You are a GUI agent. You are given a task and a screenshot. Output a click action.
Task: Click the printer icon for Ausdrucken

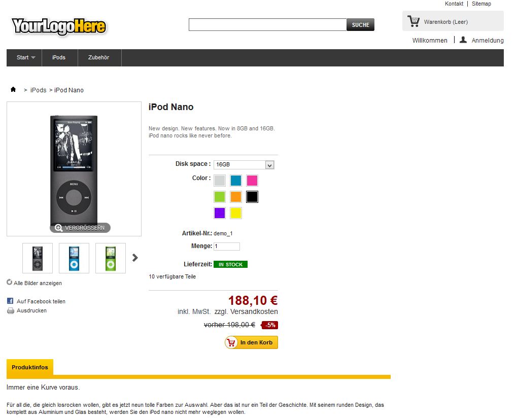tap(11, 310)
